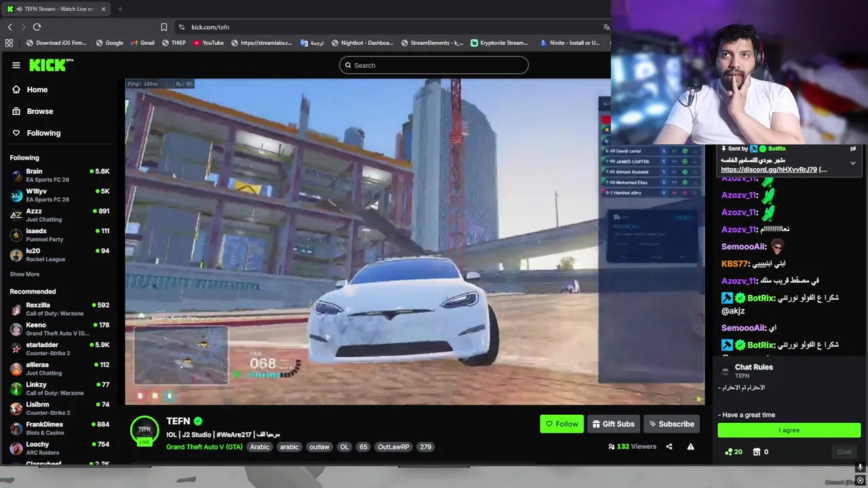Image resolution: width=868 pixels, height=488 pixels.
Task: Open W1llyv's channel in Following list
Action: click(60, 195)
